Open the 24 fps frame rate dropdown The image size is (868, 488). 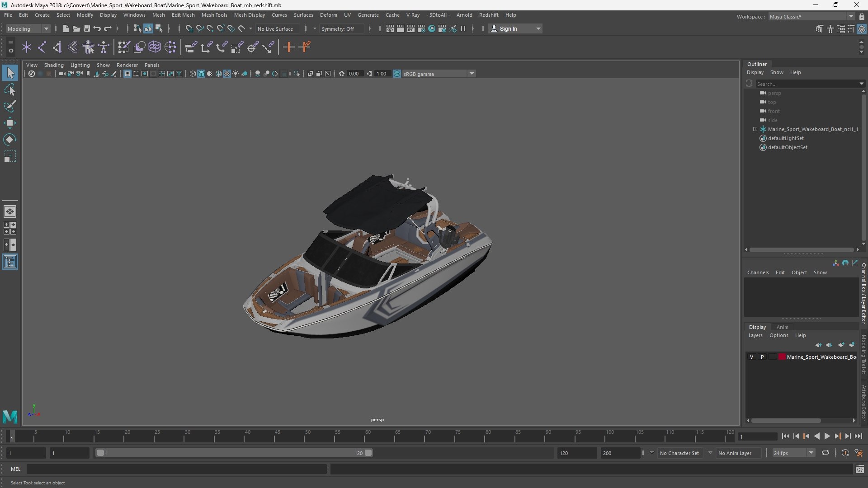(793, 453)
